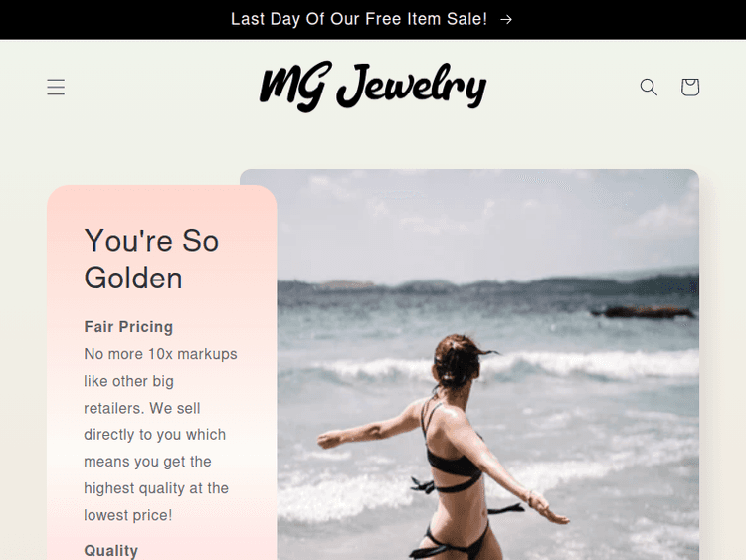Click the word 'Golden' in the heading

tap(133, 278)
